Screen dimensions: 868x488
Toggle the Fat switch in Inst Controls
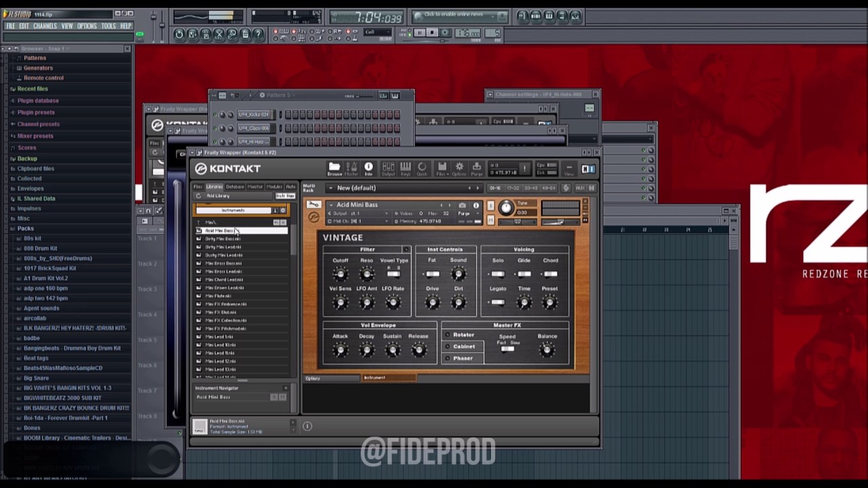pos(432,274)
